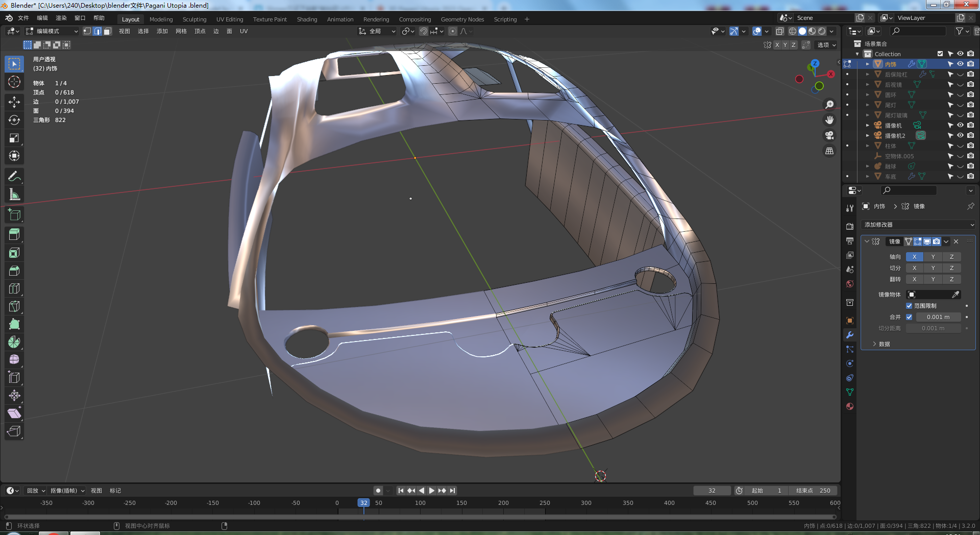980x535 pixels.
Task: Toggle viewport visibility of 摄像机2 object
Action: 960,135
